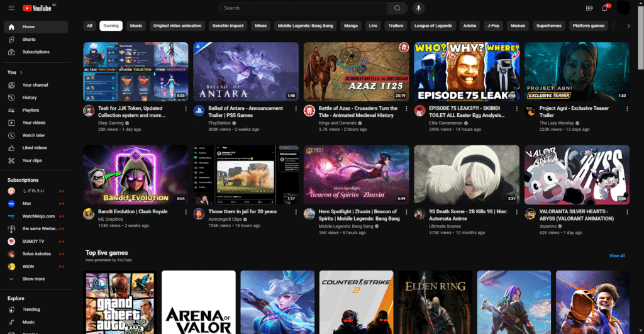Open the Create video icon
The width and height of the screenshot is (644, 334).
(x=589, y=8)
